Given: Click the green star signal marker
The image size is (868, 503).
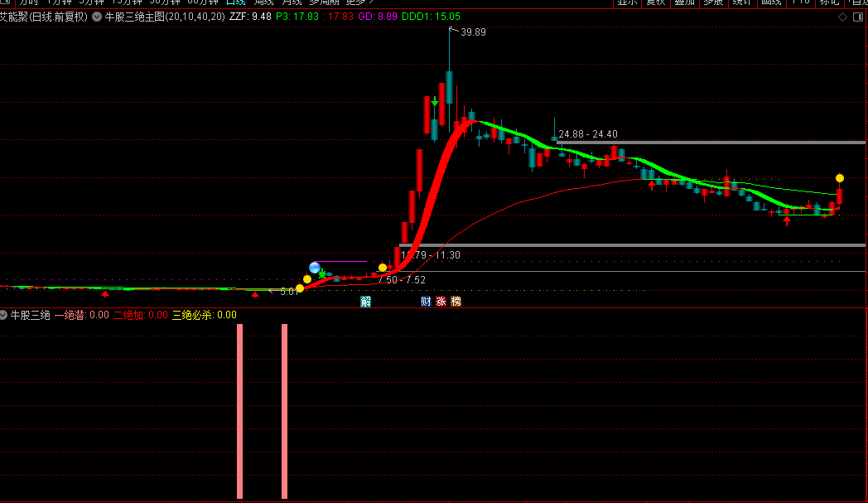Looking at the screenshot, I should click(322, 273).
